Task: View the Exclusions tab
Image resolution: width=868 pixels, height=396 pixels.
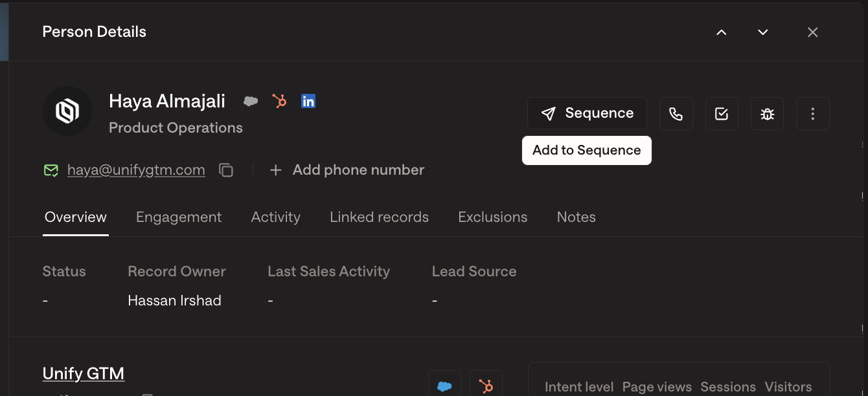Action: tap(493, 217)
